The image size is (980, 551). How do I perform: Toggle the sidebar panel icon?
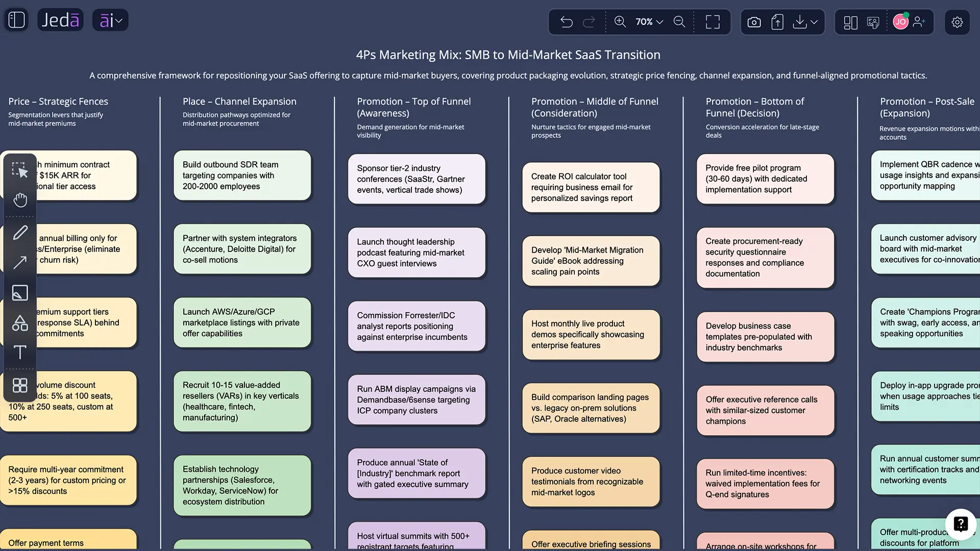(16, 20)
